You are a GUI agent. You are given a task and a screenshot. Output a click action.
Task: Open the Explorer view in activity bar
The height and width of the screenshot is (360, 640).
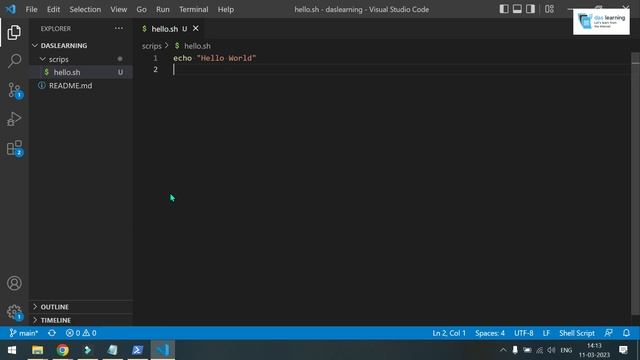coord(14,32)
